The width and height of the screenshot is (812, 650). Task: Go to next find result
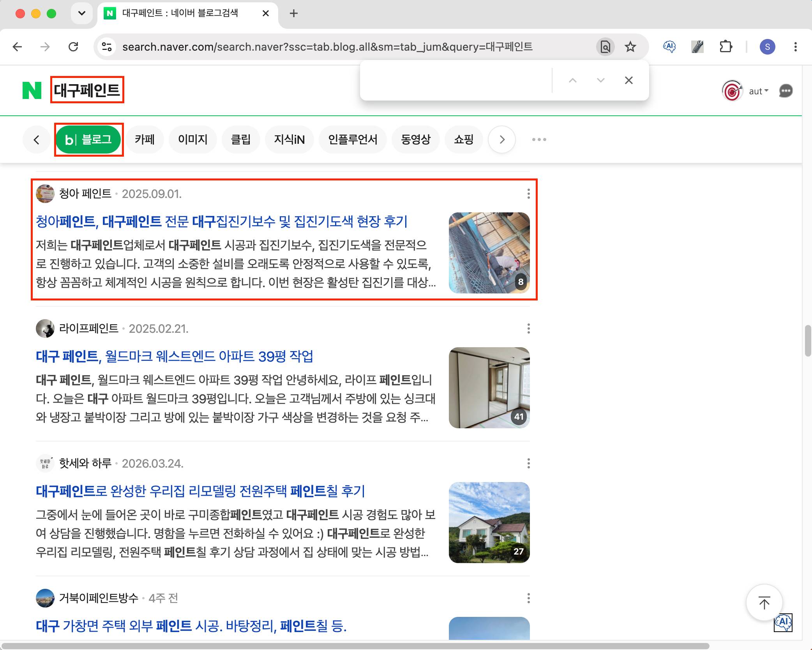(x=600, y=80)
